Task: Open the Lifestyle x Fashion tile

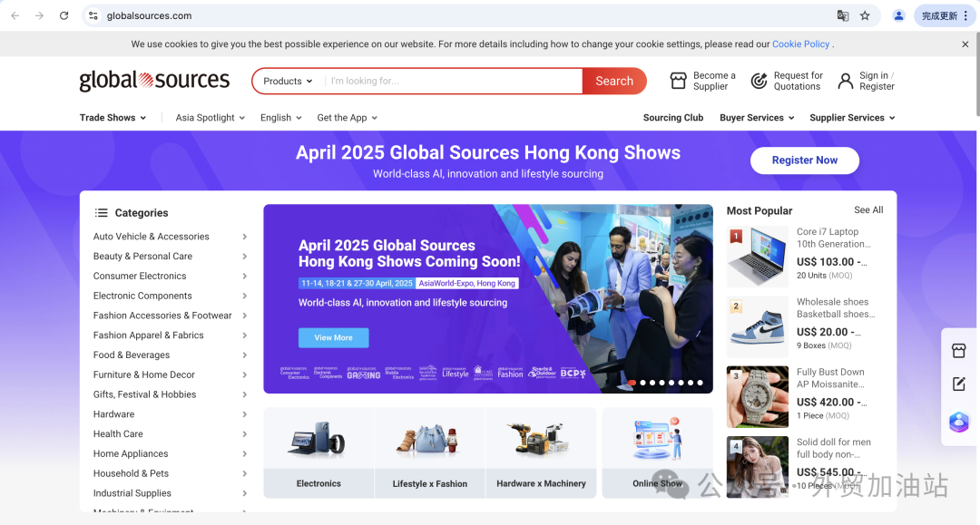Action: 430,452
